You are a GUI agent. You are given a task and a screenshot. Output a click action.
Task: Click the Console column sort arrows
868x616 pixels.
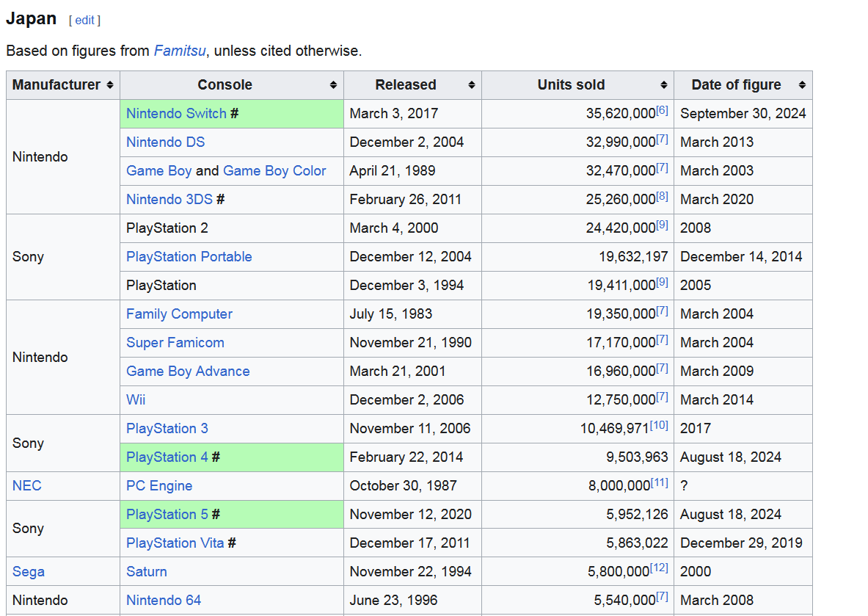(333, 84)
